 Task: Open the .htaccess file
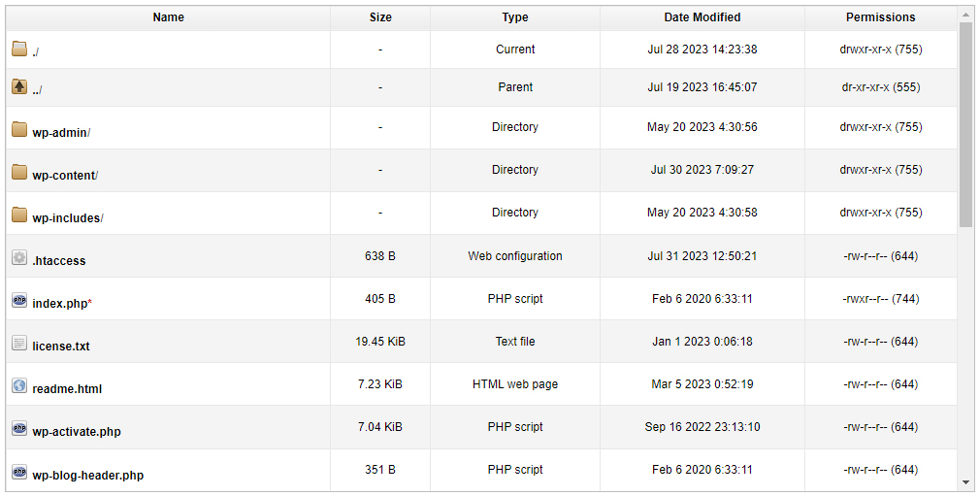pos(59,261)
